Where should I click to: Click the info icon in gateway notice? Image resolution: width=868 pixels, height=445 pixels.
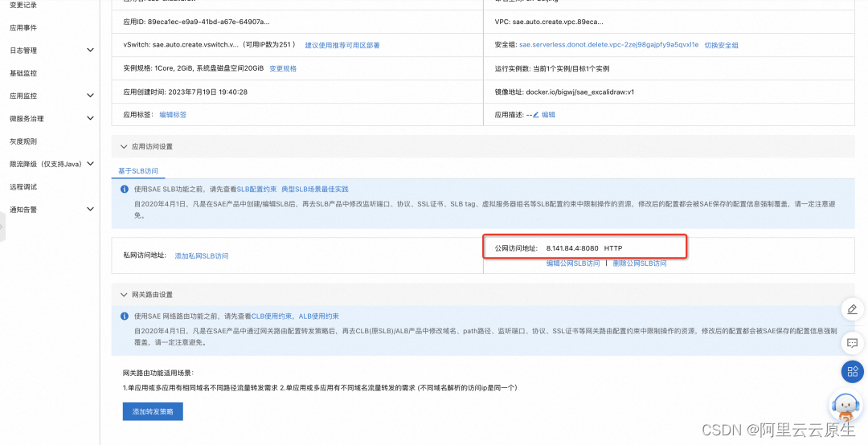(125, 316)
